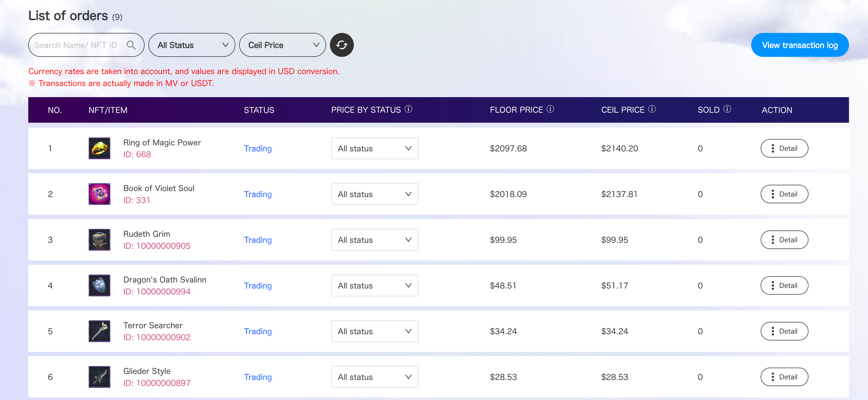Open Detail for Book of Violet Soul
Viewport: 868px width, 400px height.
[784, 194]
